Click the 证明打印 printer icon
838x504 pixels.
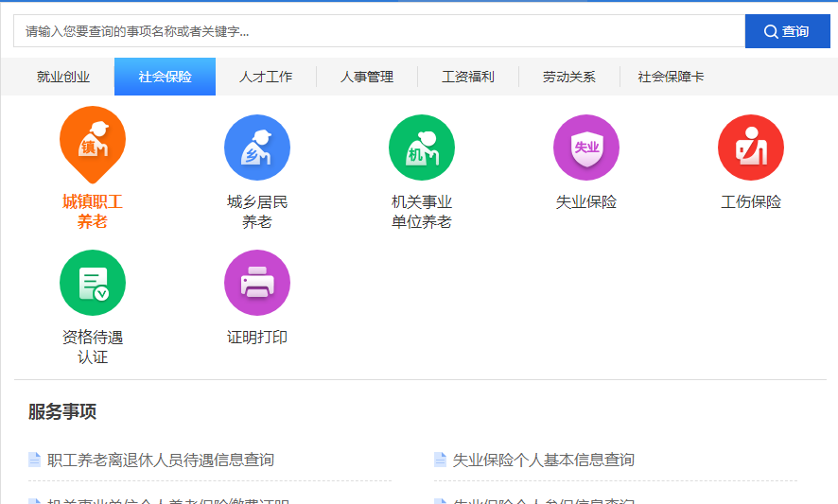(x=257, y=283)
